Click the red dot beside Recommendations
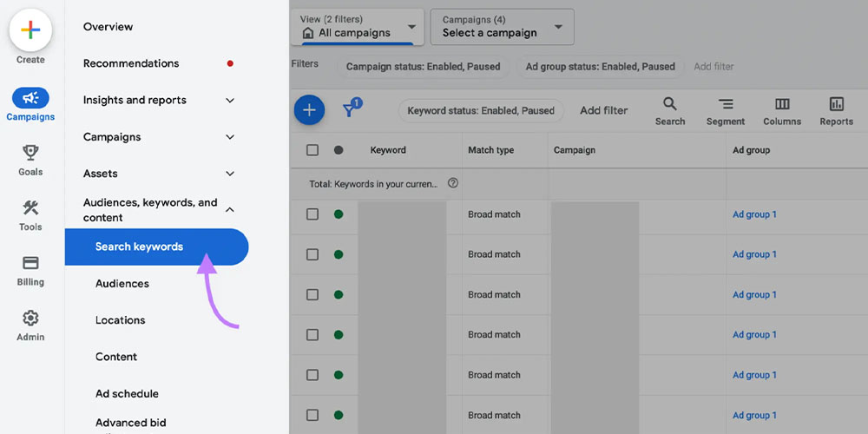The image size is (868, 434). point(230,63)
